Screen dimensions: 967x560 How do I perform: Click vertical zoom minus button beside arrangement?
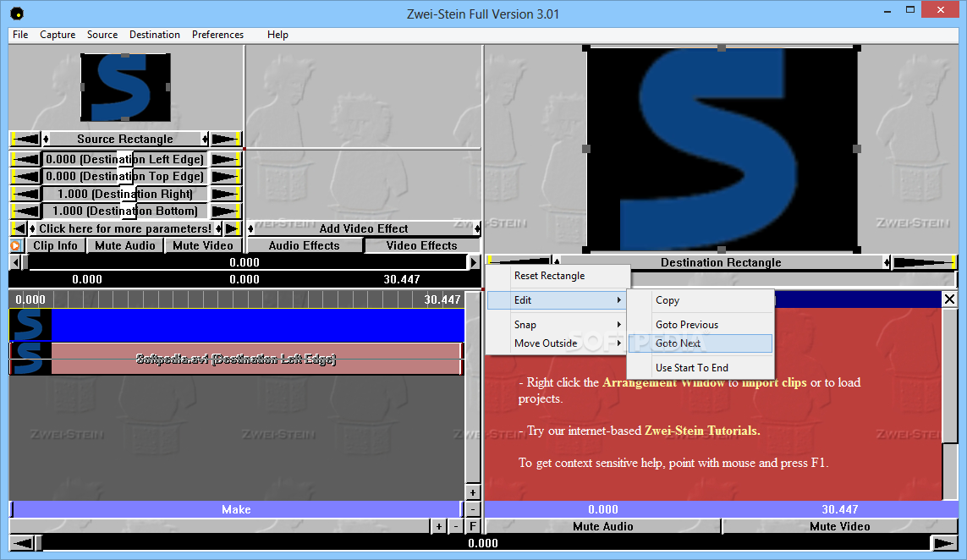tap(472, 509)
